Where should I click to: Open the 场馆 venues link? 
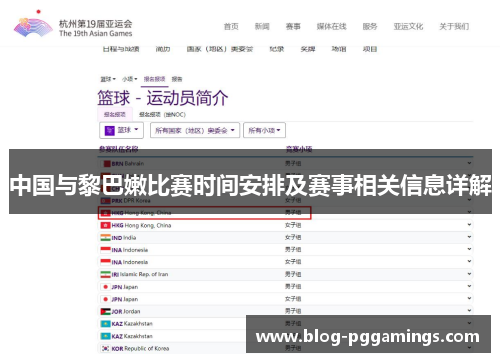tap(339, 49)
